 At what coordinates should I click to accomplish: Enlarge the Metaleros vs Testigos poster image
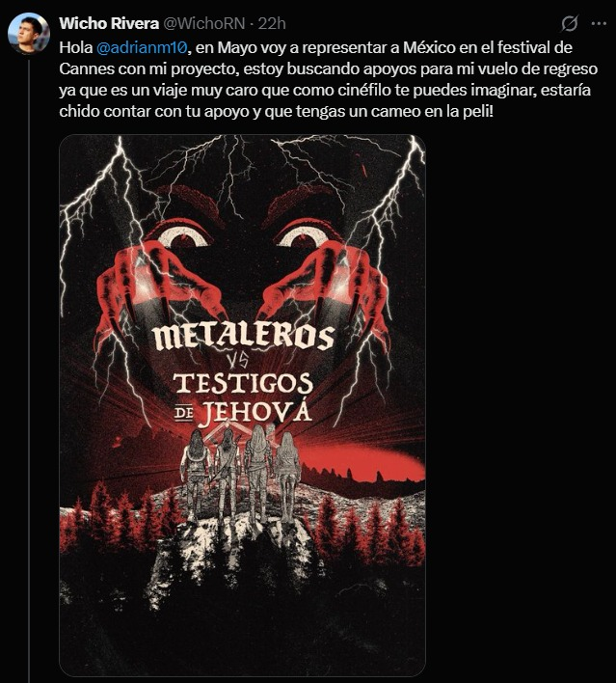(242, 405)
